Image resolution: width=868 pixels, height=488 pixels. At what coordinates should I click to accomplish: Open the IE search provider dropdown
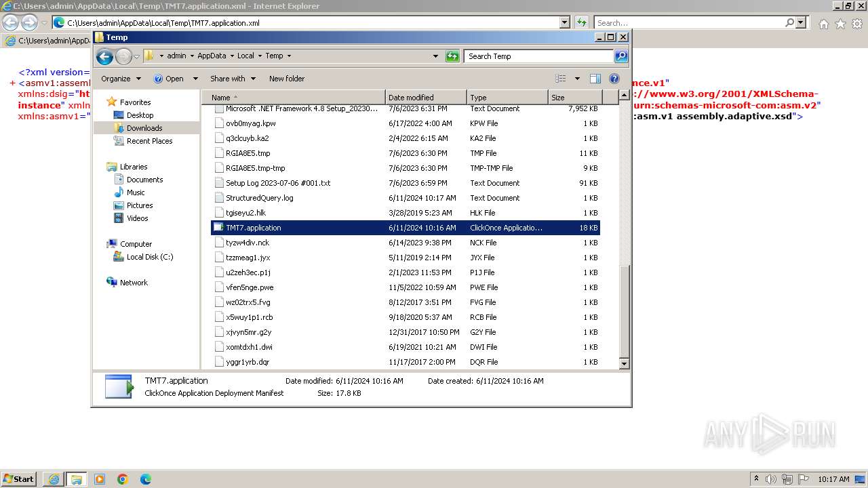[x=801, y=22]
